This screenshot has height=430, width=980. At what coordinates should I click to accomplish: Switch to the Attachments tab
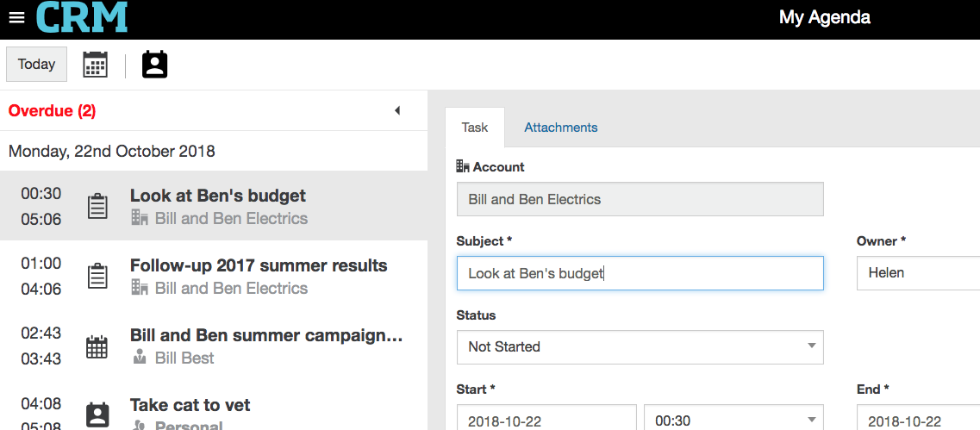tap(560, 128)
